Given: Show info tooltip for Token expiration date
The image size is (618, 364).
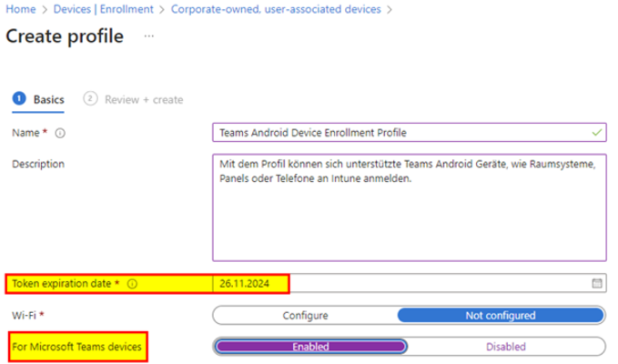Looking at the screenshot, I should pos(133,284).
